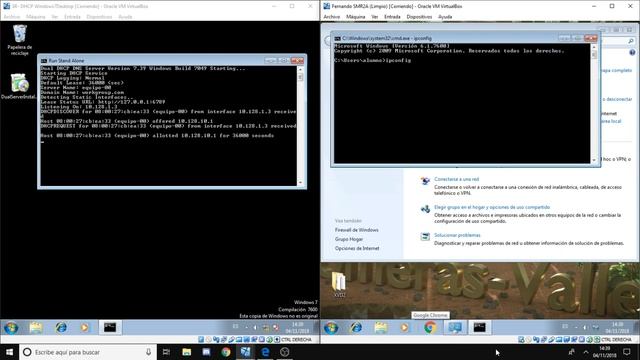Open Opciones de Internet link

(x=357, y=248)
